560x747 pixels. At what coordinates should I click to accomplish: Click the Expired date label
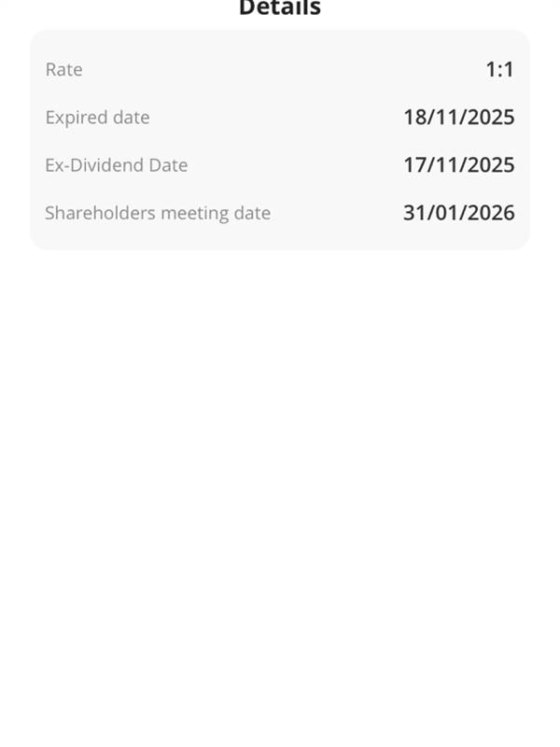pyautogui.click(x=97, y=118)
